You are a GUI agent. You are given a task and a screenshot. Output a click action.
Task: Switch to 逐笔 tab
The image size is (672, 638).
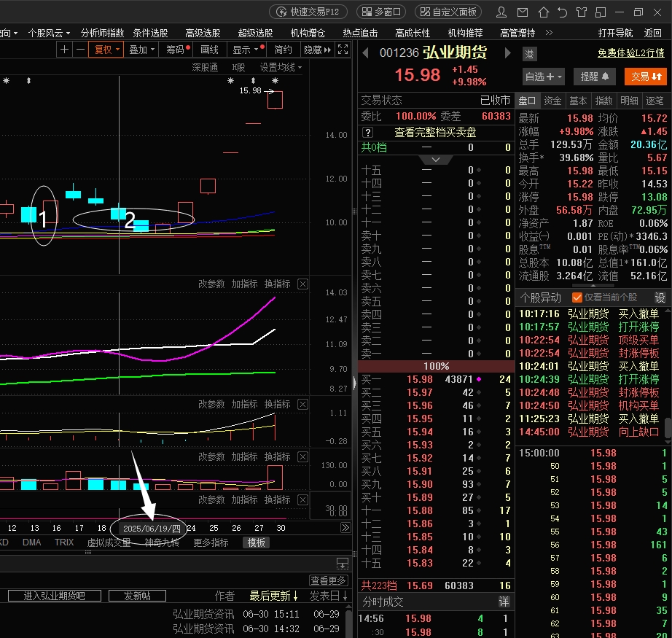tap(655, 101)
